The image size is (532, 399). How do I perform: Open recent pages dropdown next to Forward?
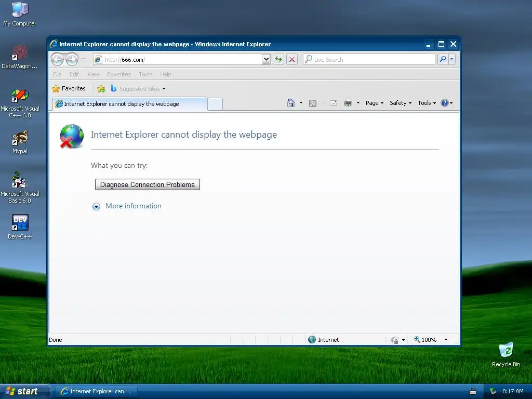coord(84,60)
